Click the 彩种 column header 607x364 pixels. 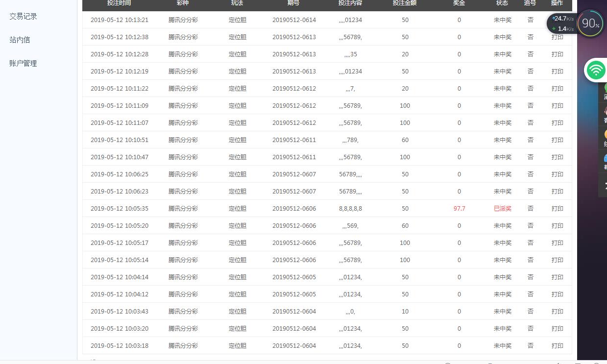183,3
